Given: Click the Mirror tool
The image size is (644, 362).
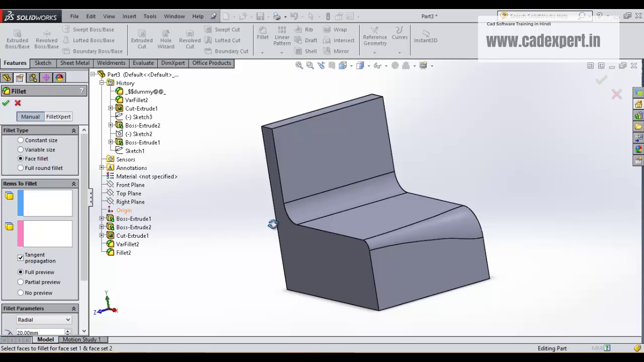Looking at the screenshot, I should [x=336, y=51].
